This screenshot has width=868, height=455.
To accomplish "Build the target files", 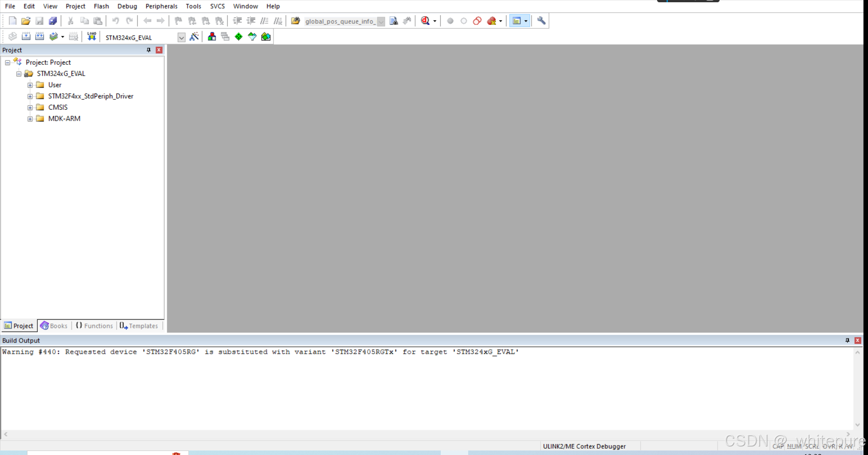I will pyautogui.click(x=26, y=36).
